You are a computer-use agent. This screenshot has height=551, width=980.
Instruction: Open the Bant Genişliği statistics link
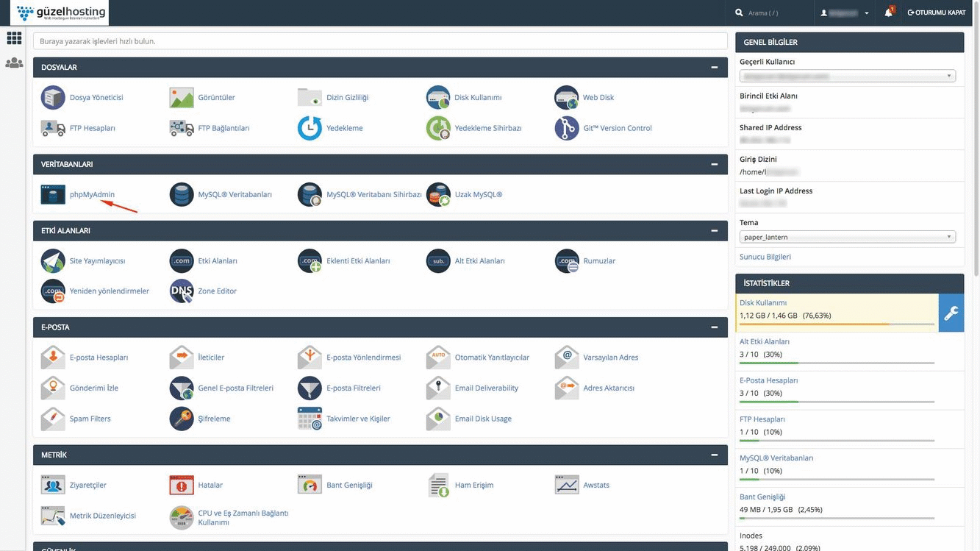point(762,497)
